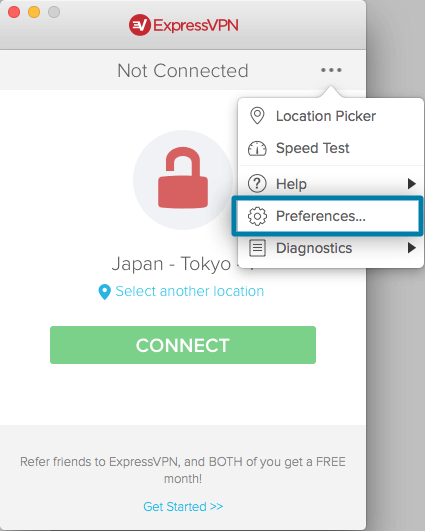Screen dimensions: 425x531
Task: Click the red unlocked padlock icon
Action: tap(183, 178)
